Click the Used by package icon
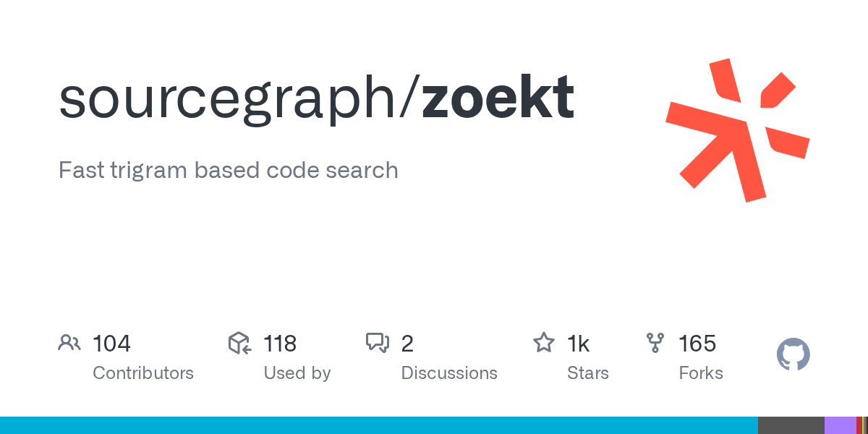This screenshot has width=868, height=434. tap(239, 343)
